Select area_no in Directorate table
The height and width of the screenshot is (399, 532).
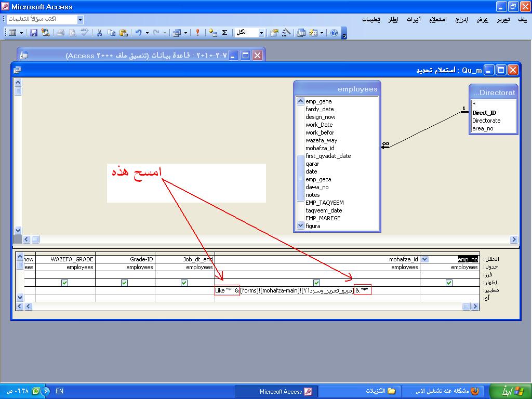[x=483, y=128]
